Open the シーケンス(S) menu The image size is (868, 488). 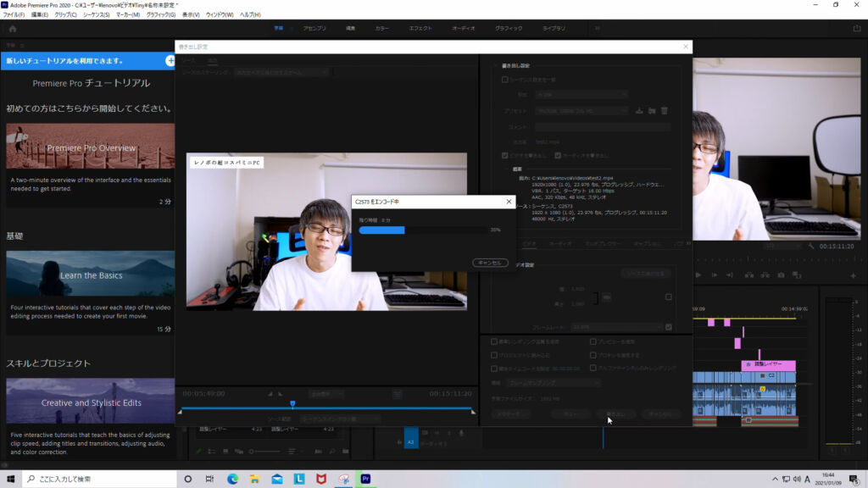(x=97, y=15)
